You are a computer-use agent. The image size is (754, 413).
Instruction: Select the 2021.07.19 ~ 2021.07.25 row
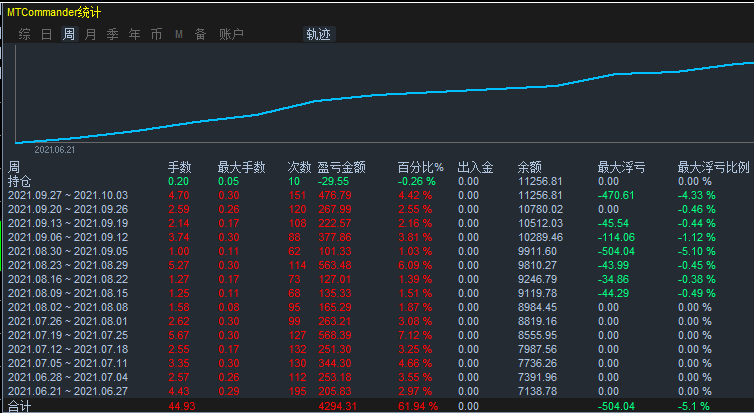pos(377,335)
